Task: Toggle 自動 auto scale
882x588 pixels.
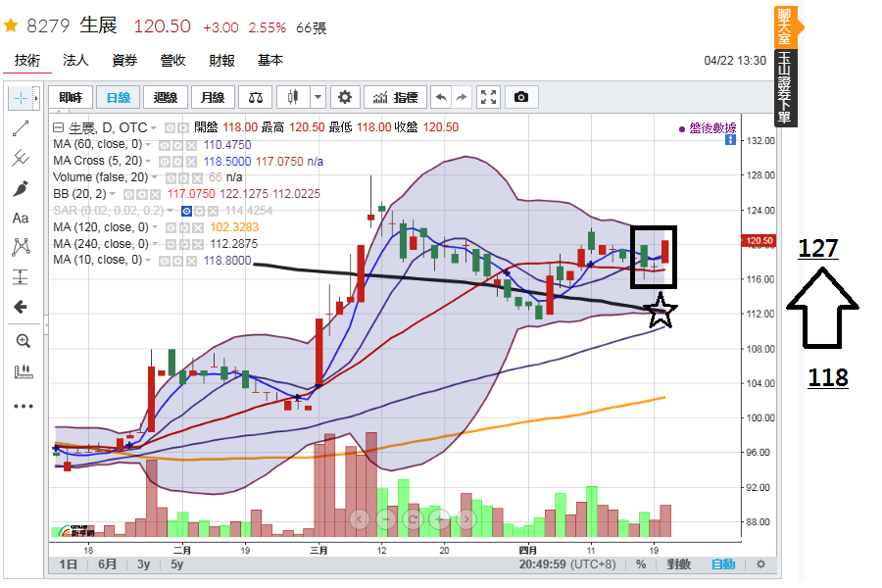Action: tap(723, 563)
